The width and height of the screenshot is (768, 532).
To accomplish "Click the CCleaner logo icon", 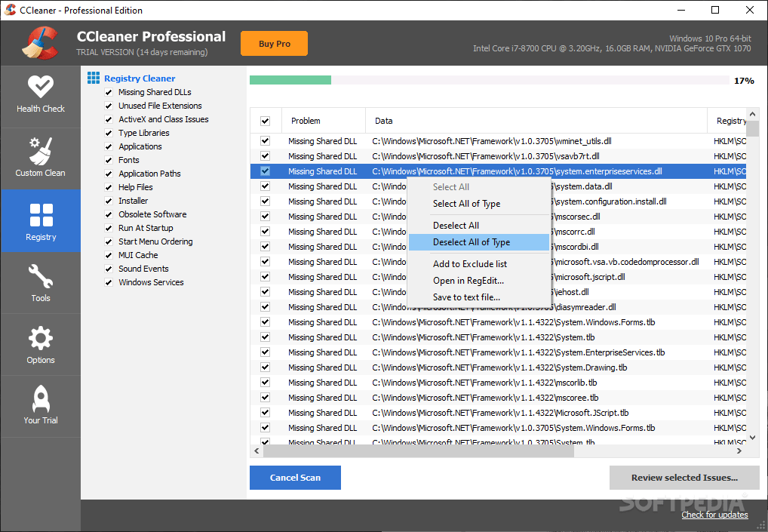I will [x=39, y=43].
